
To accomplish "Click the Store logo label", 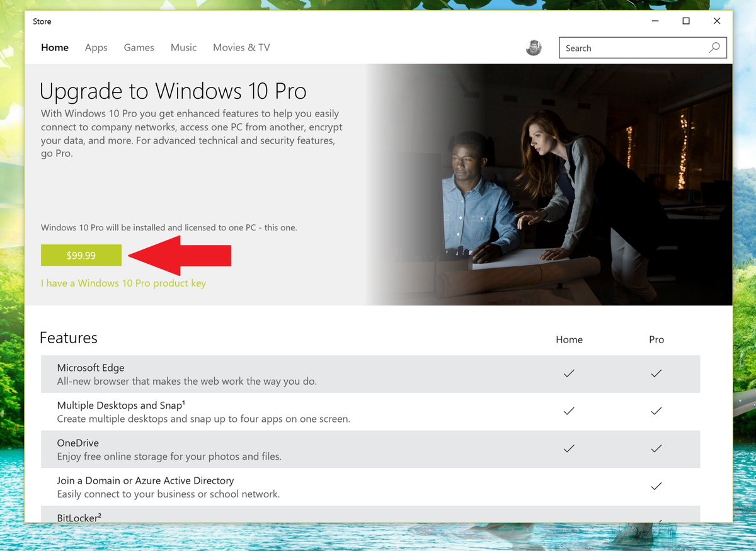I will pyautogui.click(x=42, y=21).
